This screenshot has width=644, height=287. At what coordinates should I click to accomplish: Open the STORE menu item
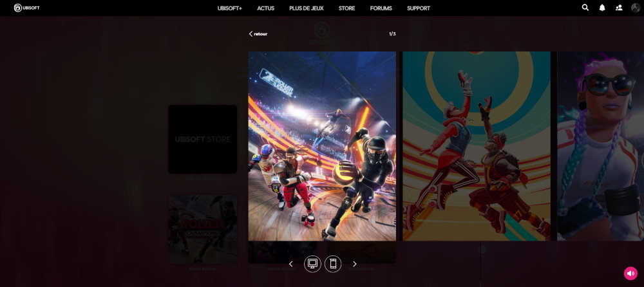(346, 8)
